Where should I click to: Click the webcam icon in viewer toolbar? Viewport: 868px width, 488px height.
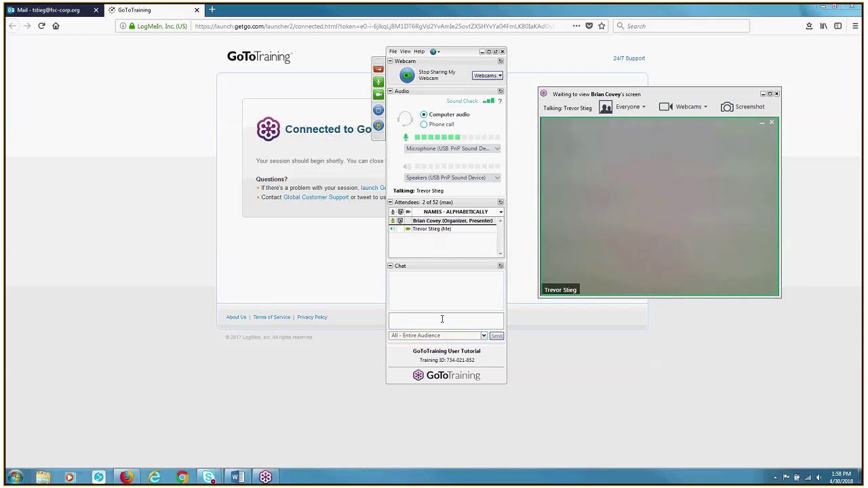coord(665,106)
